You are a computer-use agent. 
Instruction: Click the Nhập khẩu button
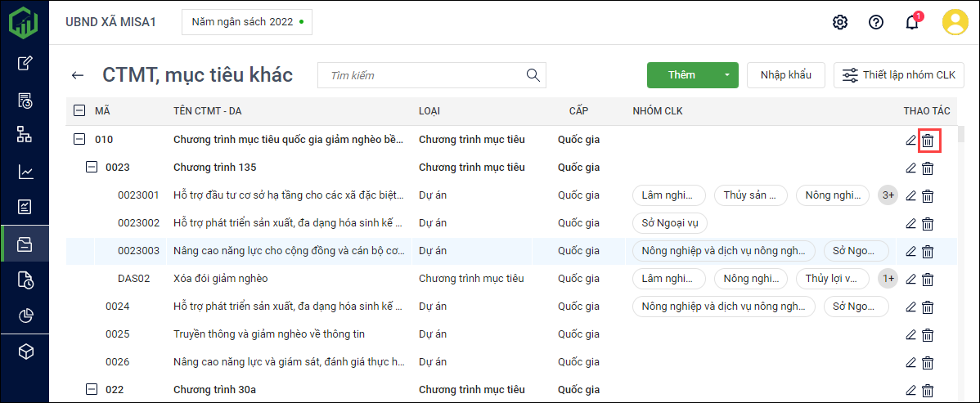[785, 75]
